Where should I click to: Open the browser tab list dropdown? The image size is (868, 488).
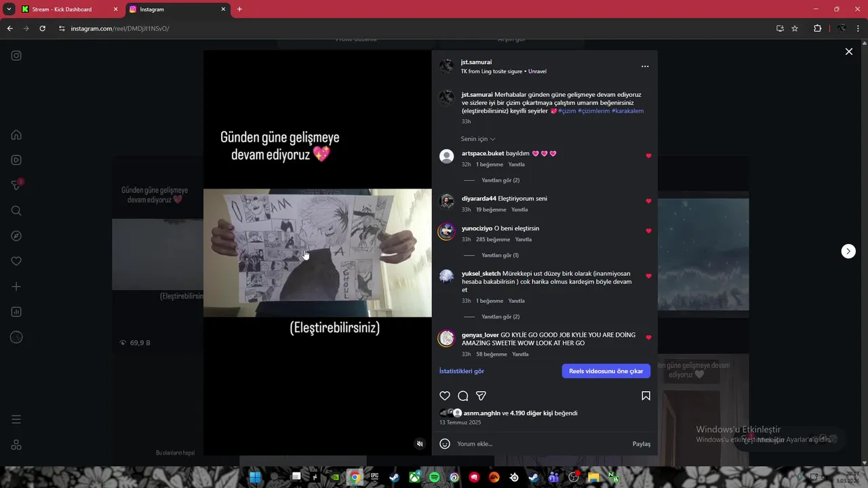(9, 9)
